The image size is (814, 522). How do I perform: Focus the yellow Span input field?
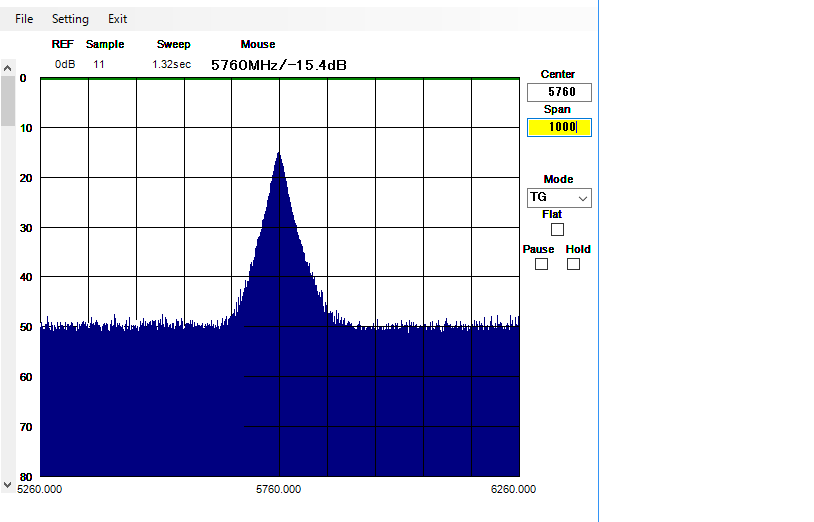(559, 127)
